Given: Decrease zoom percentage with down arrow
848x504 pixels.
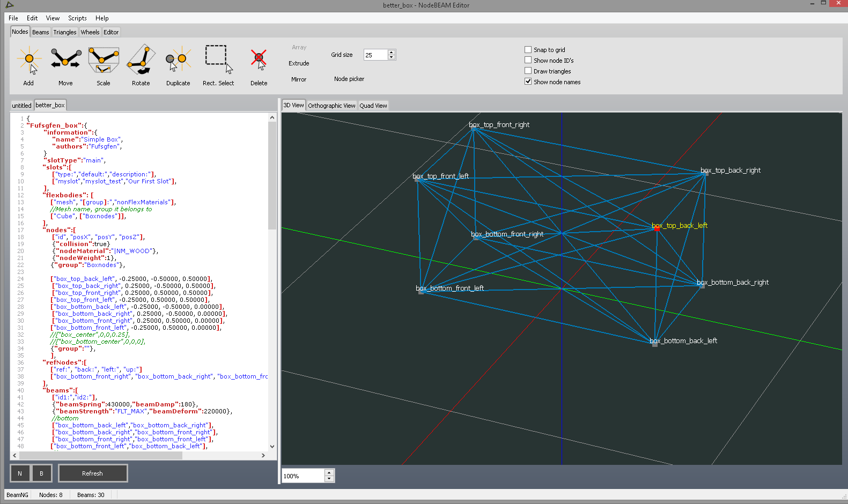Looking at the screenshot, I should 329,479.
